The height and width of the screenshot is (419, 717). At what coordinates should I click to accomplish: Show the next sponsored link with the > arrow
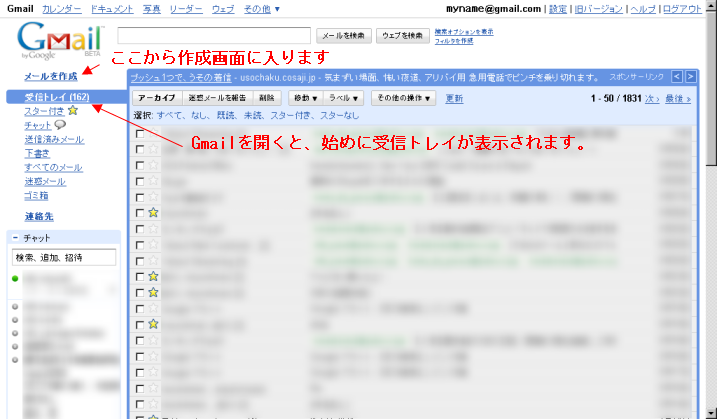click(690, 76)
